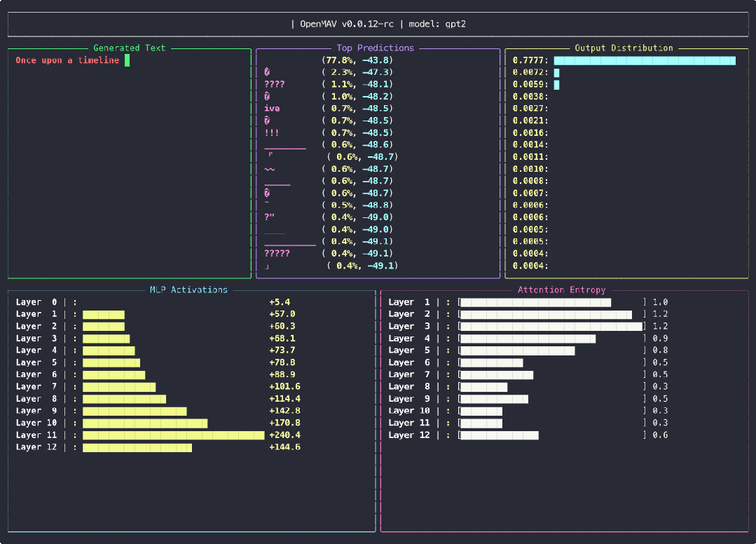Click the 0.8 entropy value for Layer 5
The width and height of the screenshot is (756, 544).
tap(660, 350)
